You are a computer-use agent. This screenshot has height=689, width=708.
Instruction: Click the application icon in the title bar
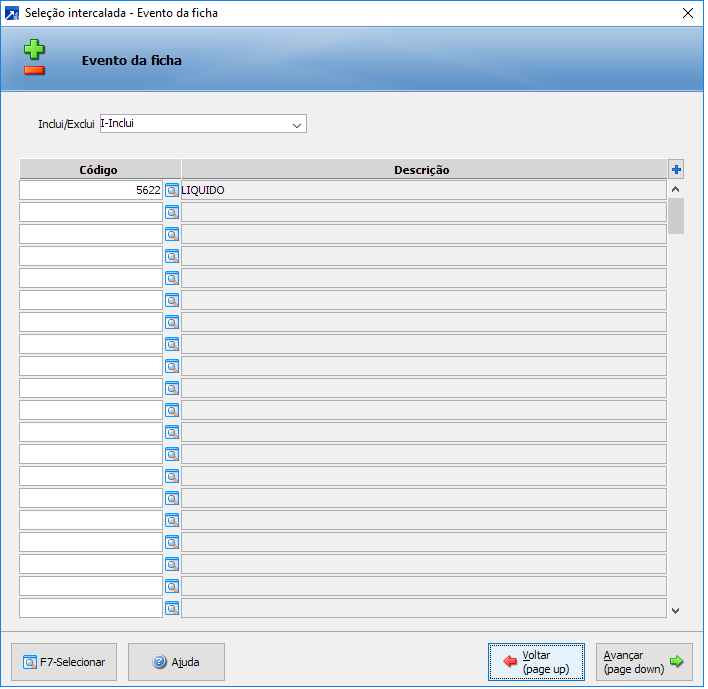point(12,13)
